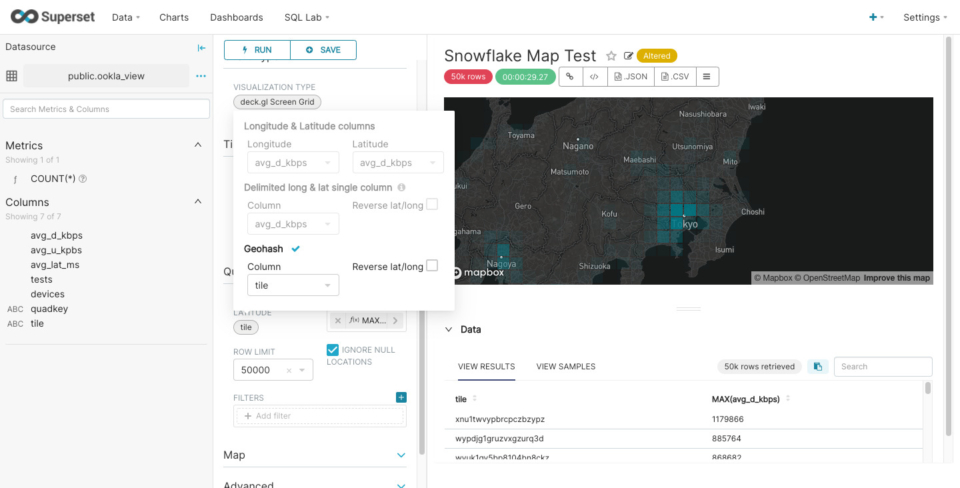Click the Search Metrics & Columns field
This screenshot has height=488, width=960.
(107, 109)
